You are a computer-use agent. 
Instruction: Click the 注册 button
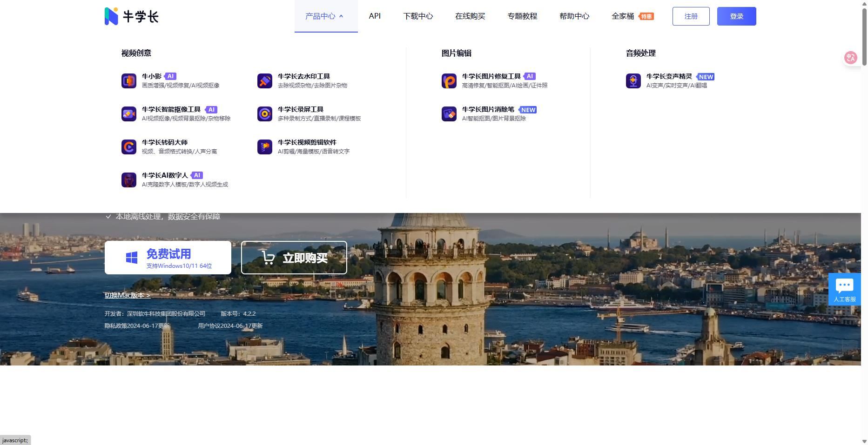coord(691,16)
